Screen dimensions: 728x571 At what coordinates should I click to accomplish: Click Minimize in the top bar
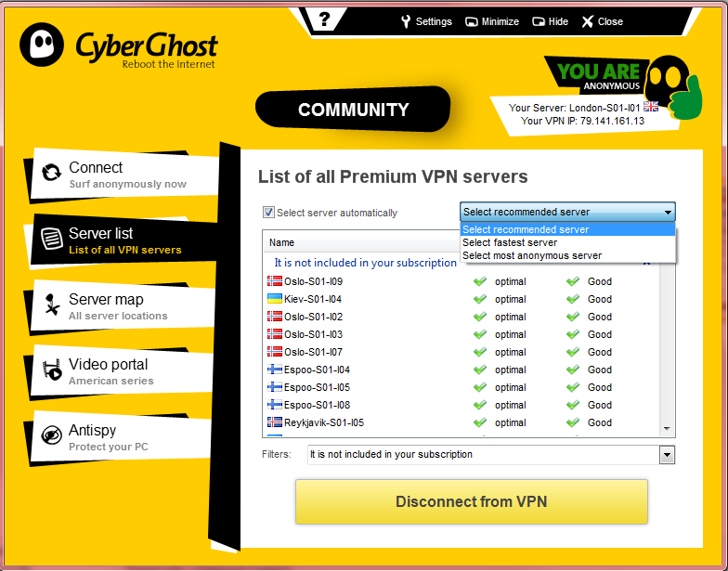pos(492,21)
